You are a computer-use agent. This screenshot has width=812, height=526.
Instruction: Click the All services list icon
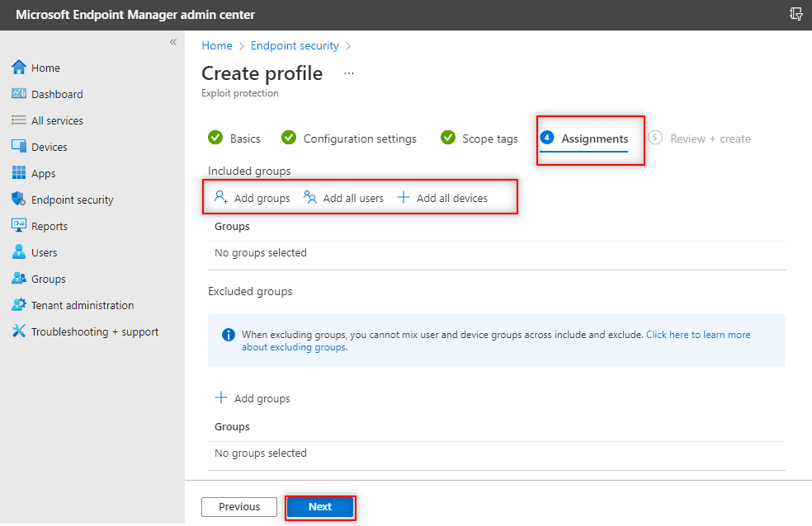click(x=19, y=120)
